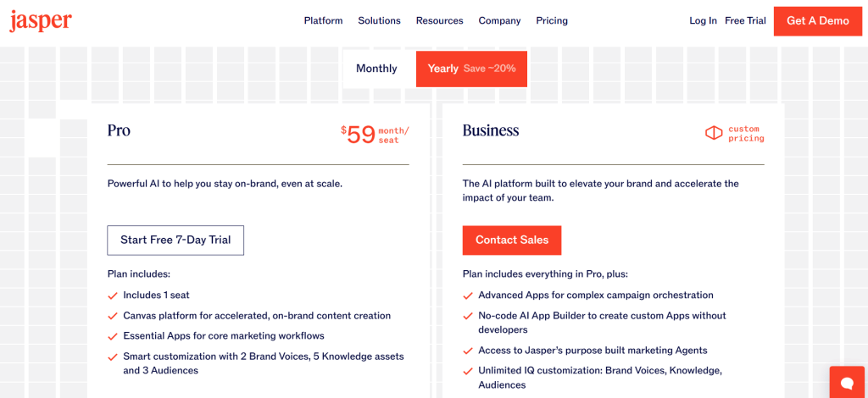This screenshot has width=868, height=398.
Task: Expand the Solutions menu
Action: pos(379,21)
